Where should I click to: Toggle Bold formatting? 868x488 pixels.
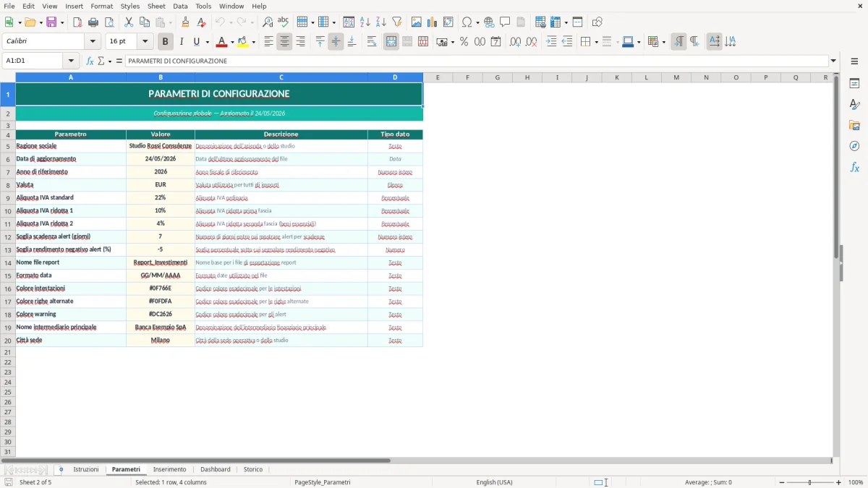166,42
